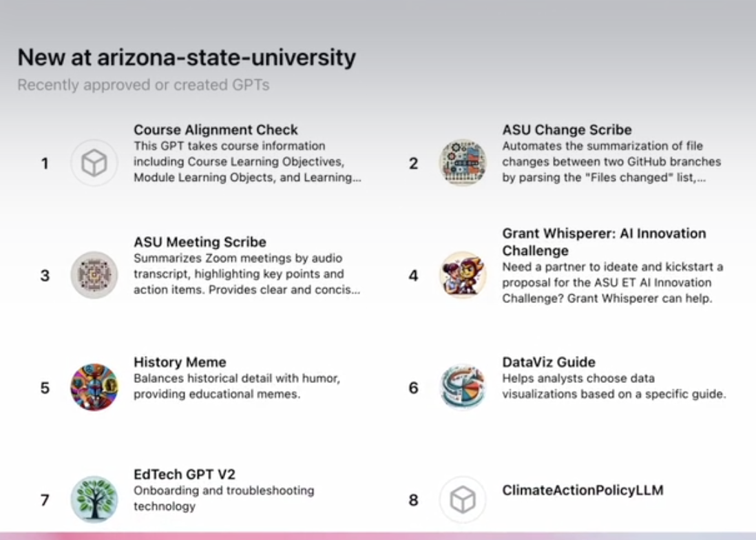Click the ASU Meeting Scribe description text
756x540 pixels.
(x=247, y=274)
